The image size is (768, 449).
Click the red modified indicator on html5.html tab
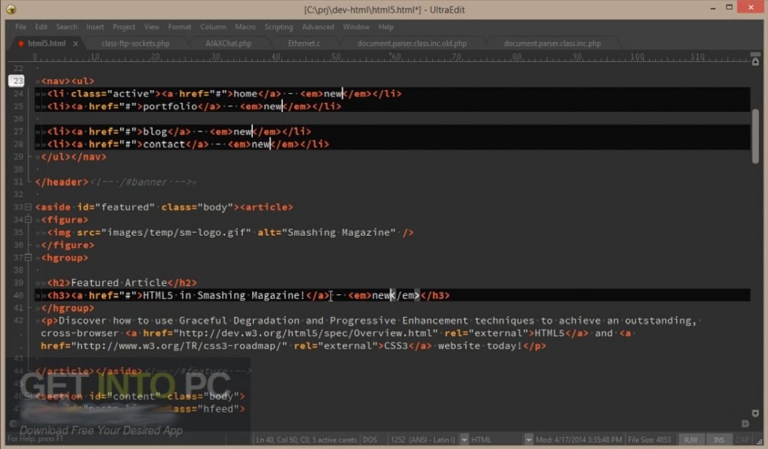tap(21, 44)
